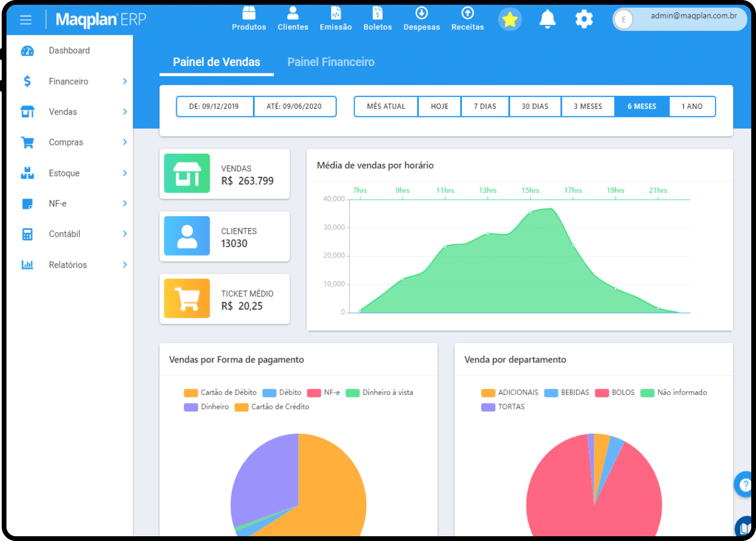Select the MÊS ATUAL period
This screenshot has width=756, height=541.
[386, 107]
